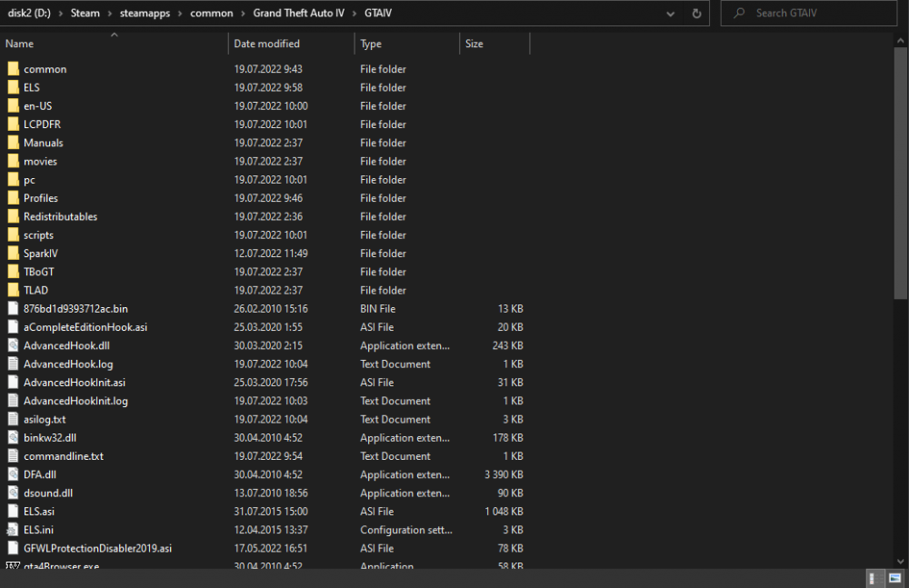The height and width of the screenshot is (588, 909).
Task: Open address bar history dropdown
Action: point(670,14)
